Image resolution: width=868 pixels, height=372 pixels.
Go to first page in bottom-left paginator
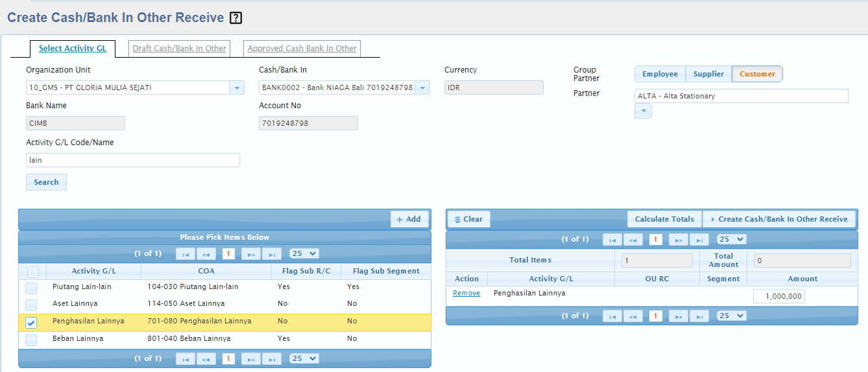186,358
